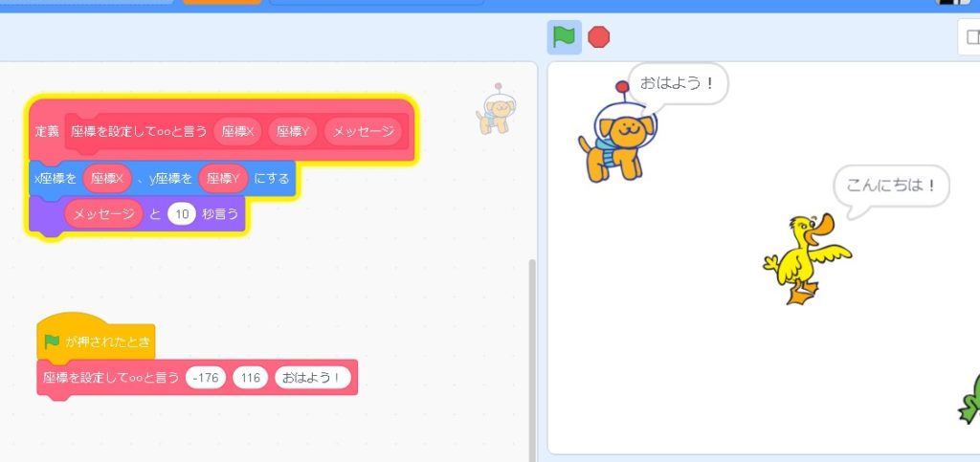The height and width of the screenshot is (462, 980).
Task: Click the こんにちは！ speech bubble on stage
Action: click(891, 186)
